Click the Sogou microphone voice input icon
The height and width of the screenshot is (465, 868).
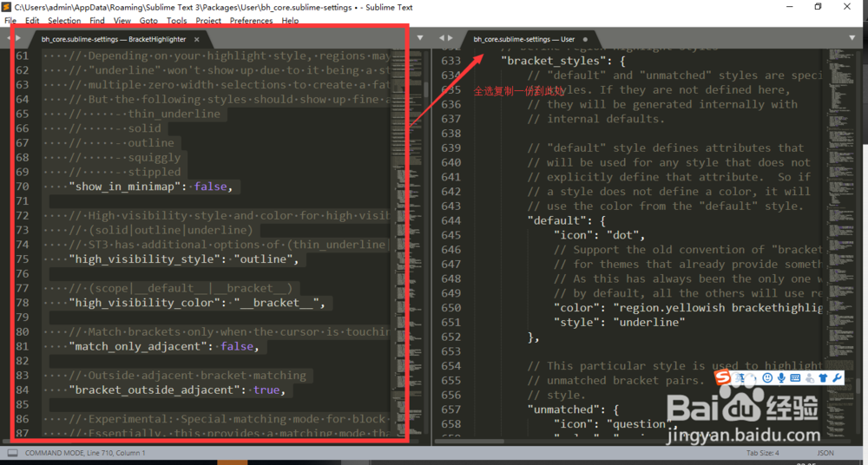tap(781, 378)
